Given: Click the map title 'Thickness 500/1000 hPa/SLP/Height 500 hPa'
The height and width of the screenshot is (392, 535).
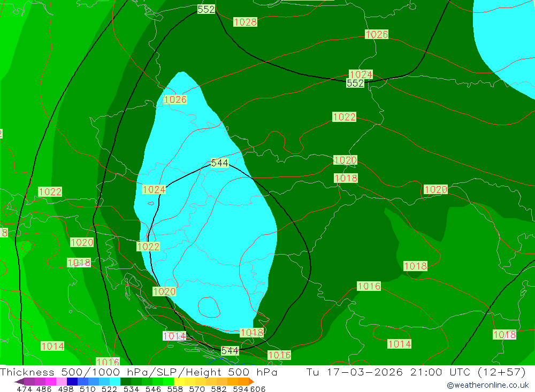Looking at the screenshot, I should (x=139, y=372).
